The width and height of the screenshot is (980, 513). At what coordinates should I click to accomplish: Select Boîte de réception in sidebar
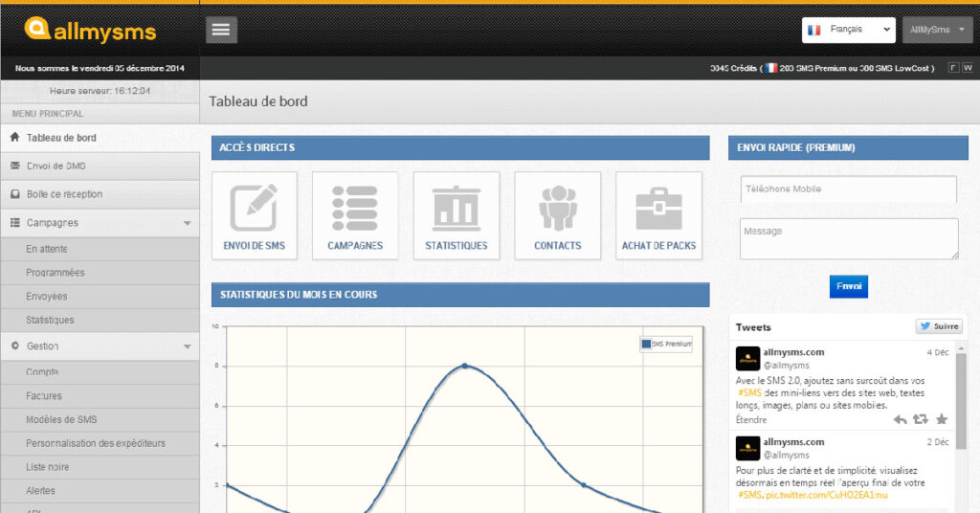pos(64,194)
